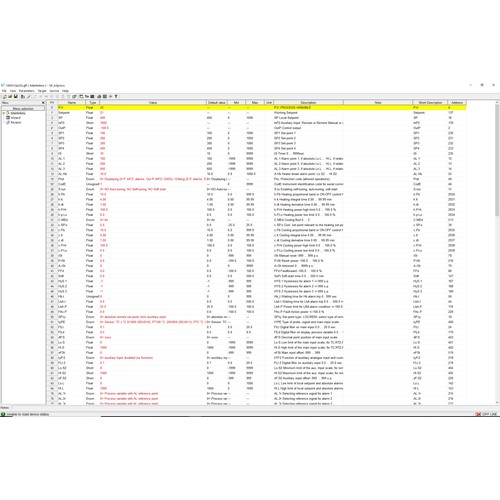The height and width of the screenshot is (500, 500).
Task: Click the open folder toolbar icon
Action: click(x=10, y=96)
